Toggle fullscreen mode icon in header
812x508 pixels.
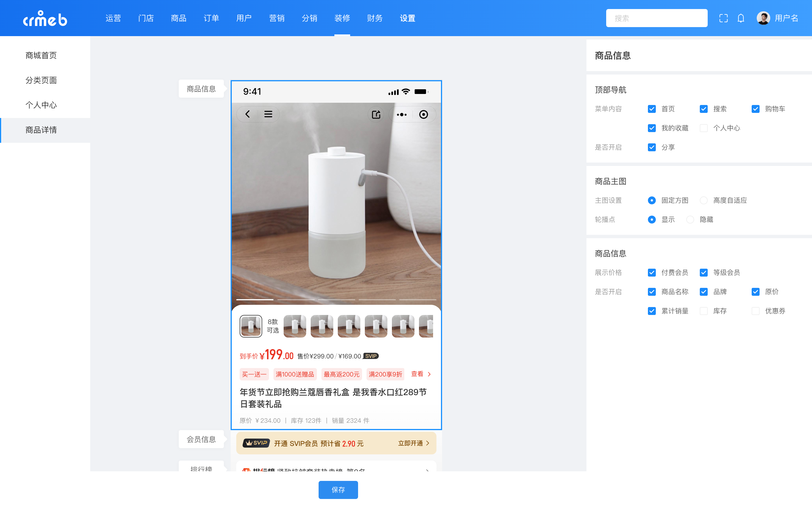723,18
